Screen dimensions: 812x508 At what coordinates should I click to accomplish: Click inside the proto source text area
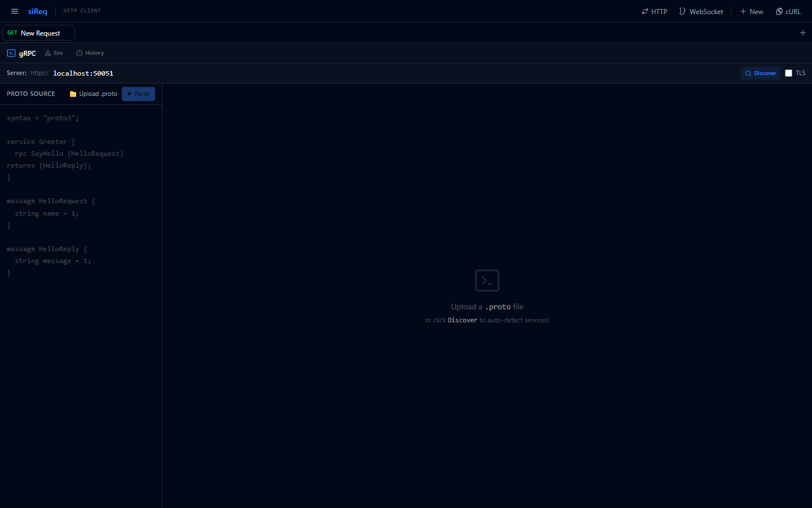point(81,305)
